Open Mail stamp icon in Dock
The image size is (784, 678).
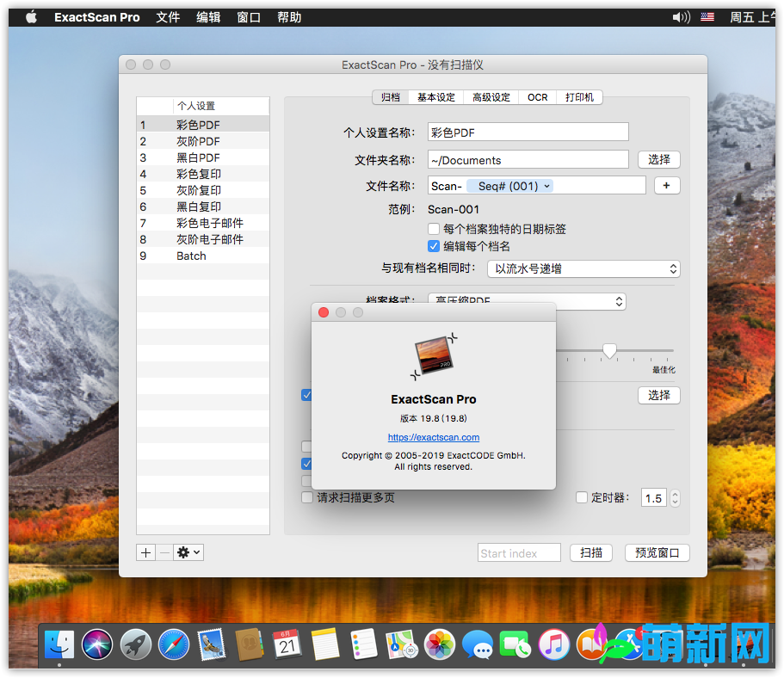point(212,644)
